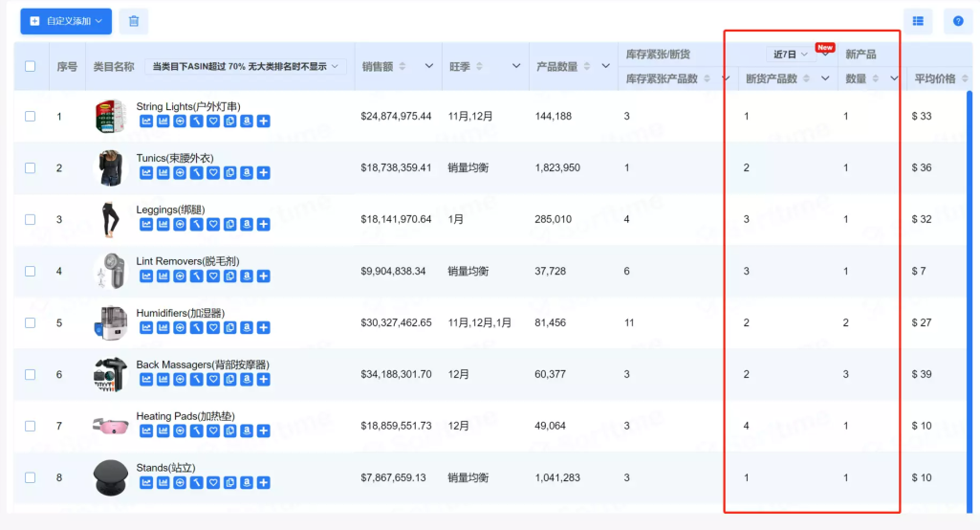The width and height of the screenshot is (980, 530).
Task: Toggle the select-all checkbox in table header
Action: [x=30, y=67]
